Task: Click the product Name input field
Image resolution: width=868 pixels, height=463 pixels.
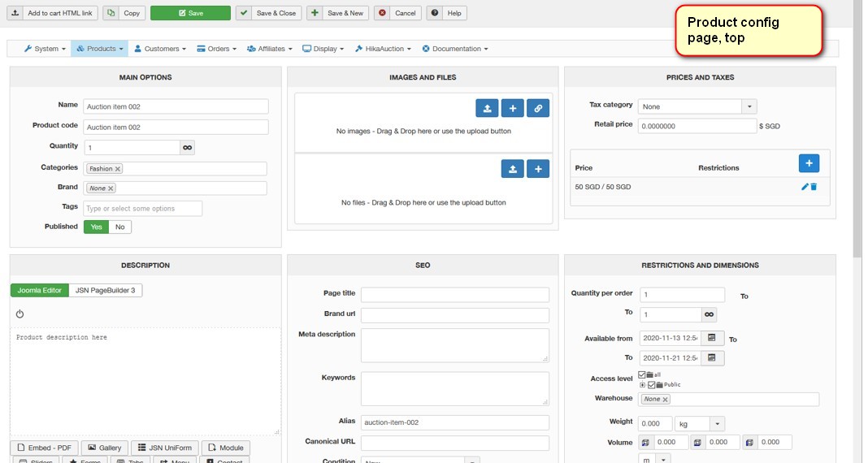Action: click(x=176, y=106)
